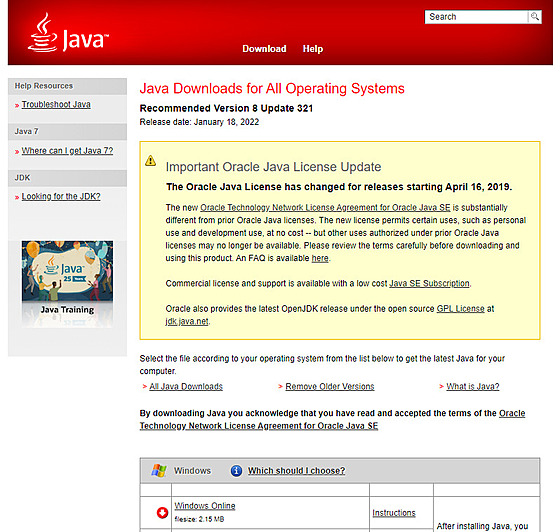Open Oracle Technology Network License Agreement link in notice
Viewport: 560px width, 532px height.
(x=325, y=207)
